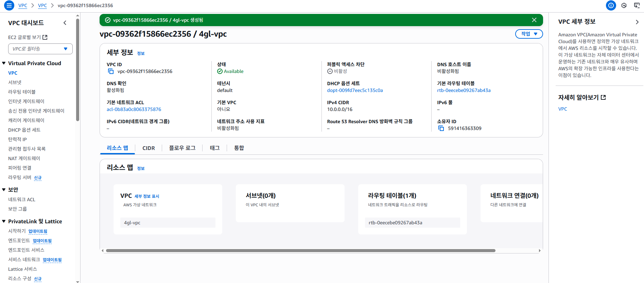Open the hamburger navigation menu
Image resolution: width=644 pixels, height=283 pixels.
9,5
